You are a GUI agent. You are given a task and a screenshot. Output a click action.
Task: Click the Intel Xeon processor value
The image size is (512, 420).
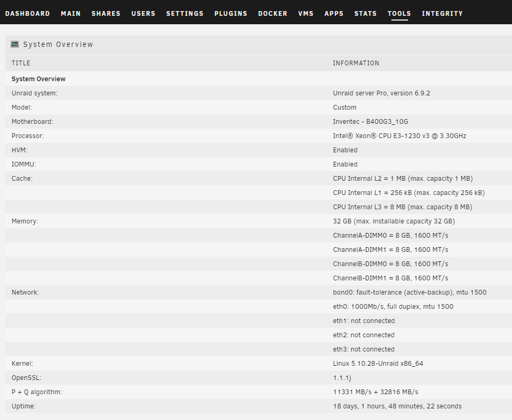click(399, 136)
